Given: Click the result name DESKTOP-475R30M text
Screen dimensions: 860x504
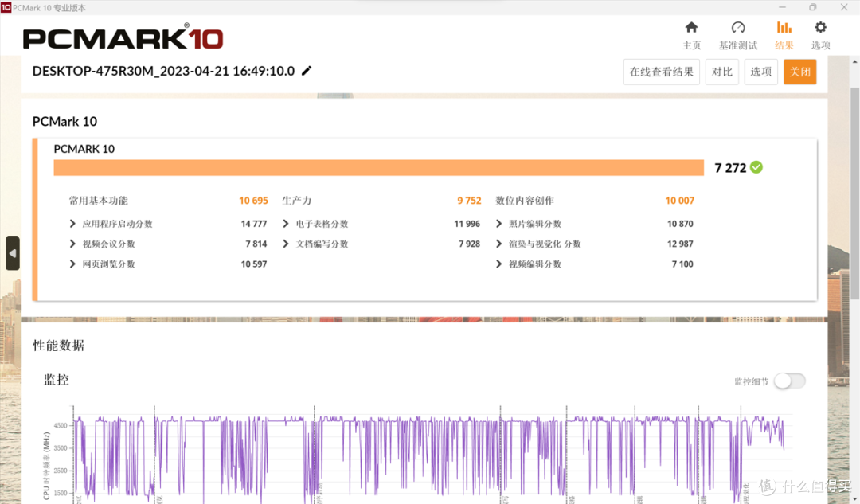Looking at the screenshot, I should (x=163, y=72).
